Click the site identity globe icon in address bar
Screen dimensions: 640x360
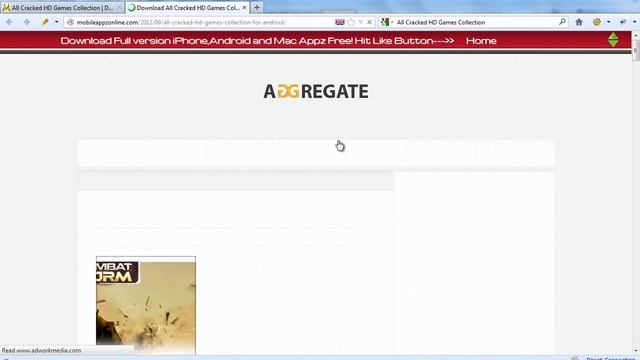click(70, 22)
